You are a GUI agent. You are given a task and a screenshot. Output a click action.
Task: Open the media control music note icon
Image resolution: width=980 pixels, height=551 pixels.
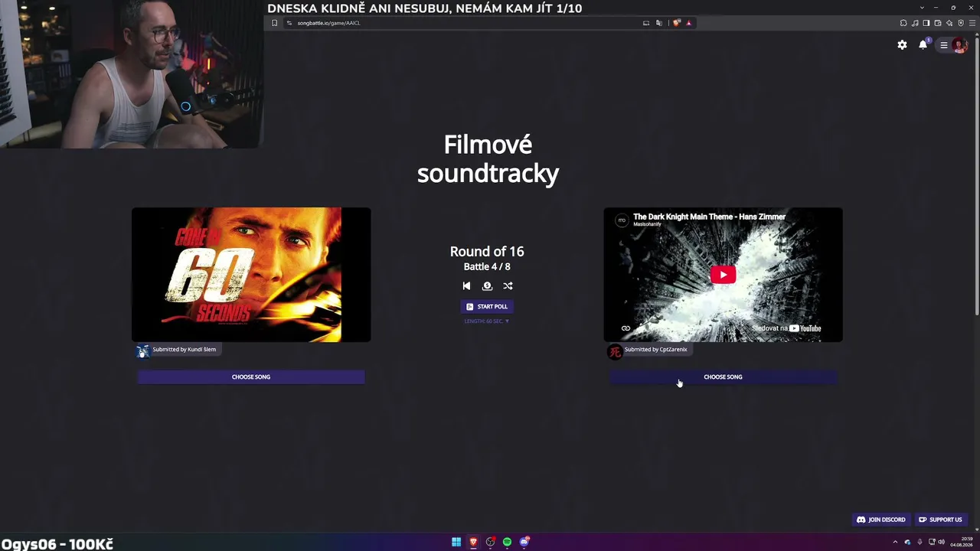(x=915, y=23)
